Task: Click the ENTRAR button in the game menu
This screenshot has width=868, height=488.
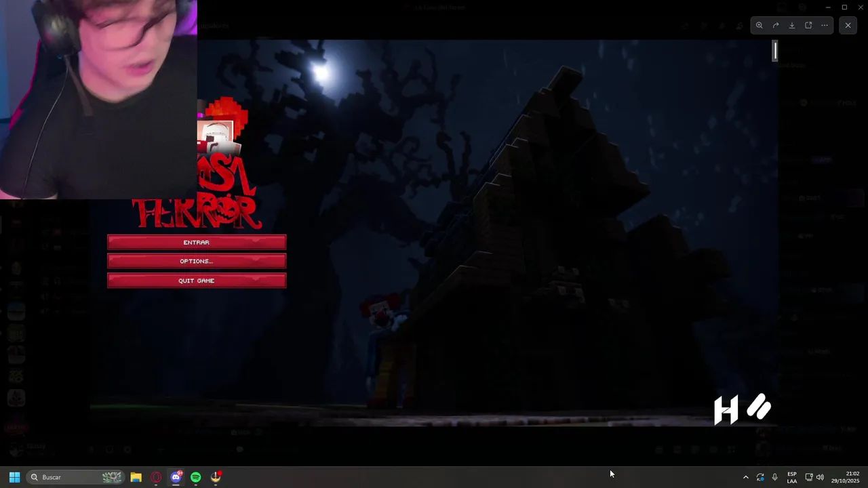Action: click(x=197, y=242)
